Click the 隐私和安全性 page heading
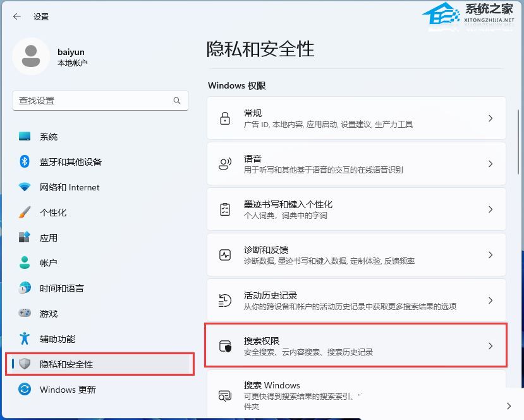 point(260,49)
